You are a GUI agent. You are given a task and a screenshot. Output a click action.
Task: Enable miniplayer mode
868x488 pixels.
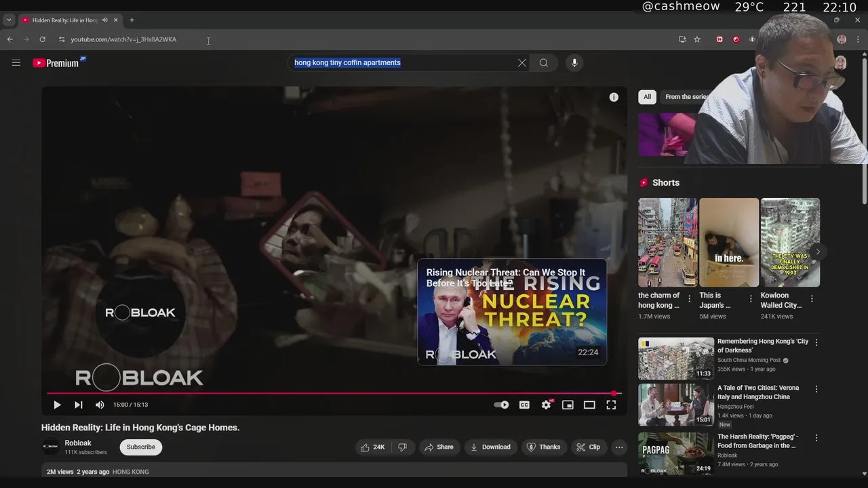point(568,405)
